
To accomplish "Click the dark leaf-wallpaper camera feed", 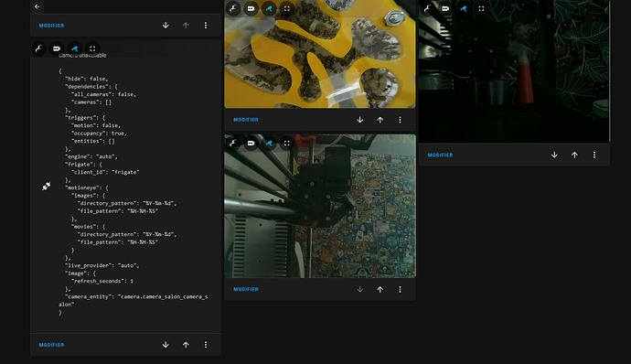I will coord(514,71).
